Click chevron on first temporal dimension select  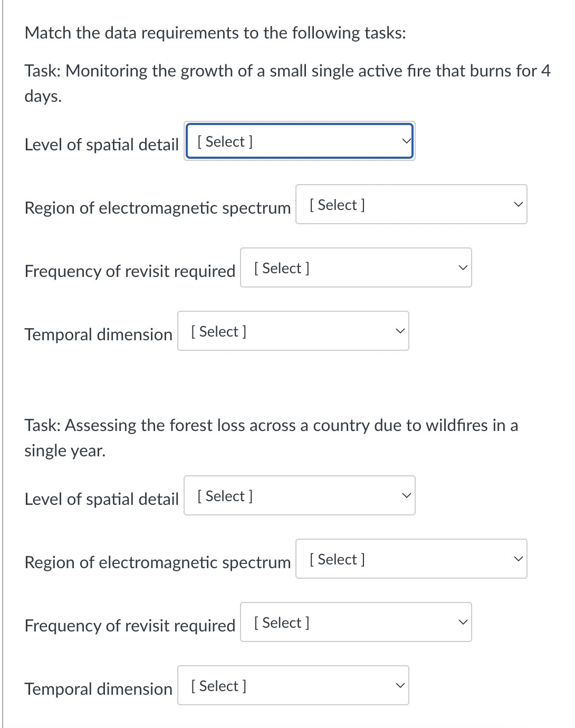point(400,331)
